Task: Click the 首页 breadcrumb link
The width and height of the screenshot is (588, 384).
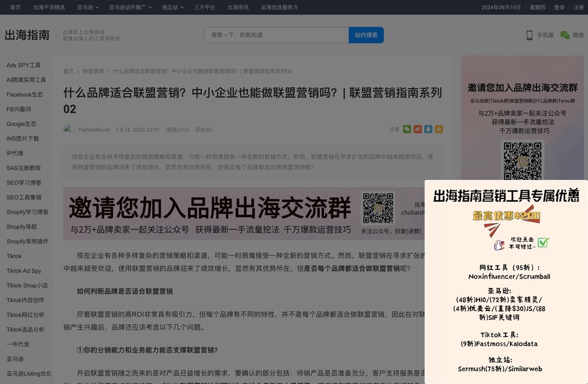Action: [x=69, y=71]
